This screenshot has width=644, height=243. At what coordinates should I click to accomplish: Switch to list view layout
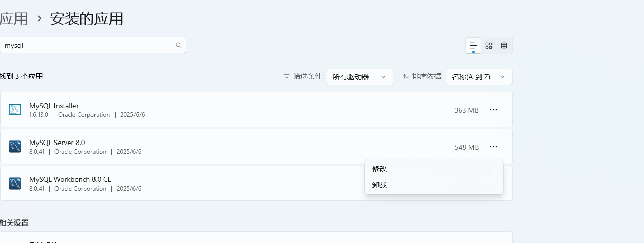(473, 46)
